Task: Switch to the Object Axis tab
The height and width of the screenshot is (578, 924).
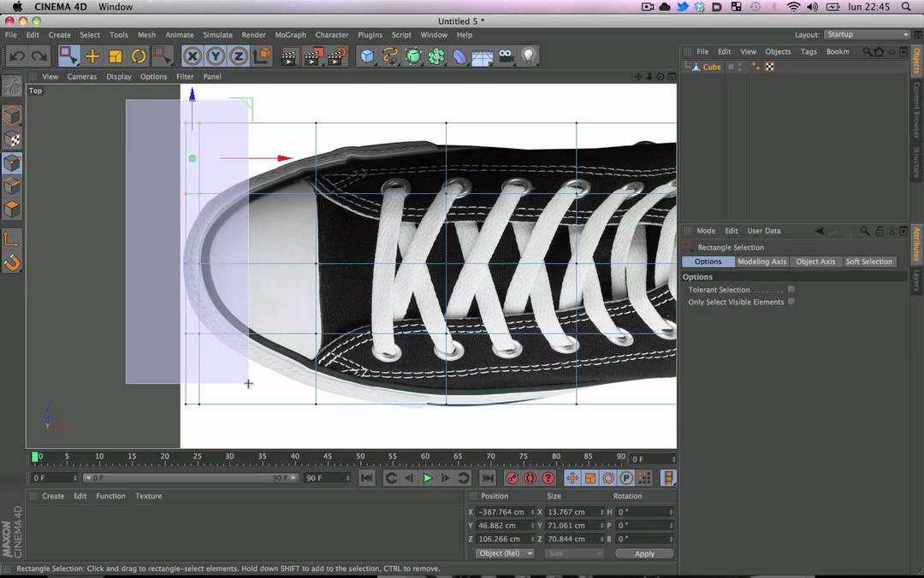Action: [815, 262]
